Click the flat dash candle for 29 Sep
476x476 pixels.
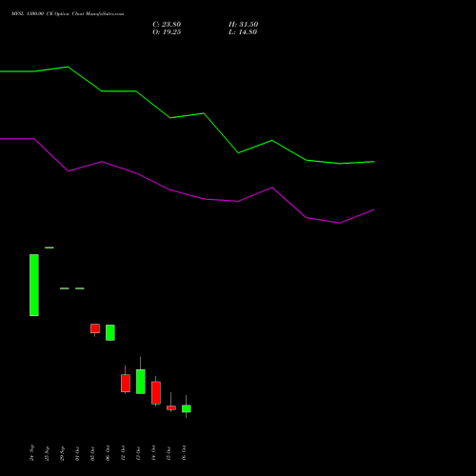65,288
